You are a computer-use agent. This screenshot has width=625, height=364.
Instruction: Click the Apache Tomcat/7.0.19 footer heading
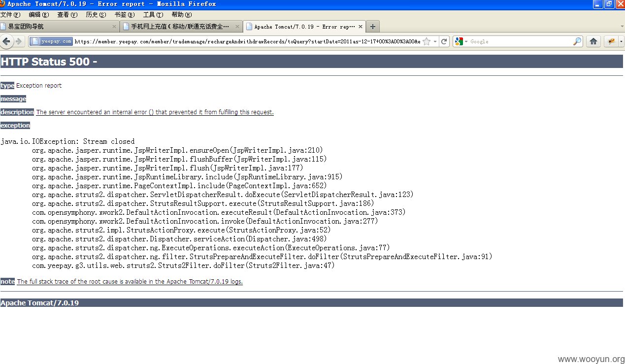pyautogui.click(x=311, y=303)
